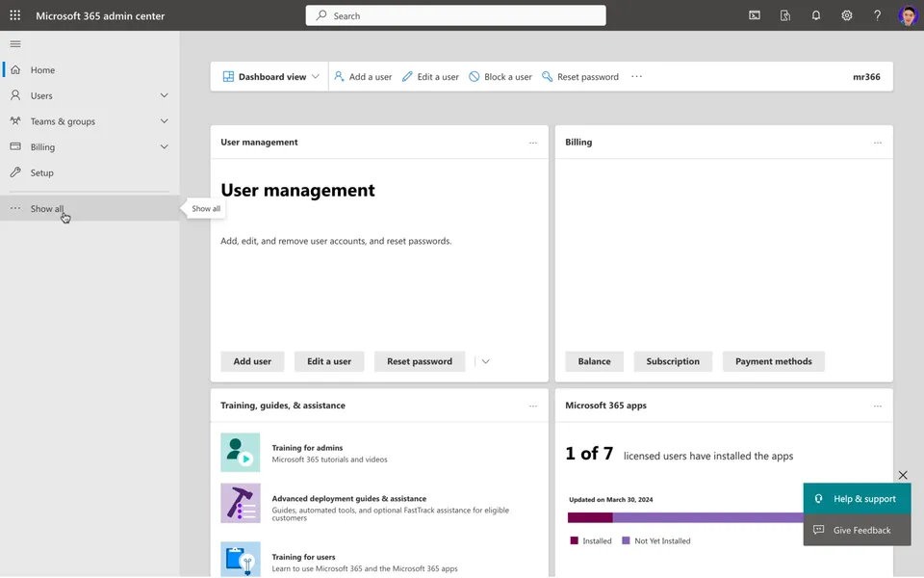The width and height of the screenshot is (924, 578).
Task: Click the Edit a user pencil icon
Action: pyautogui.click(x=407, y=77)
